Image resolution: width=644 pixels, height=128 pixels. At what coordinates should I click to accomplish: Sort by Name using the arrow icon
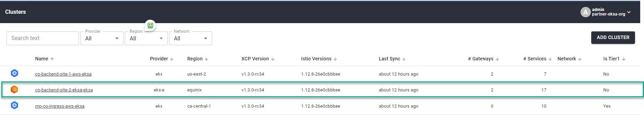click(52, 59)
